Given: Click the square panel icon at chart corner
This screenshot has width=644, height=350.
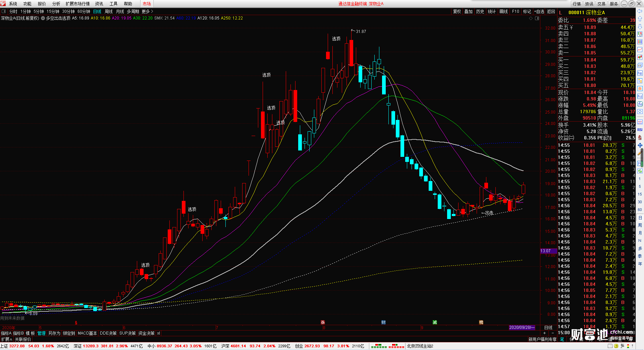Looking at the screenshot, I should pyautogui.click(x=537, y=18).
